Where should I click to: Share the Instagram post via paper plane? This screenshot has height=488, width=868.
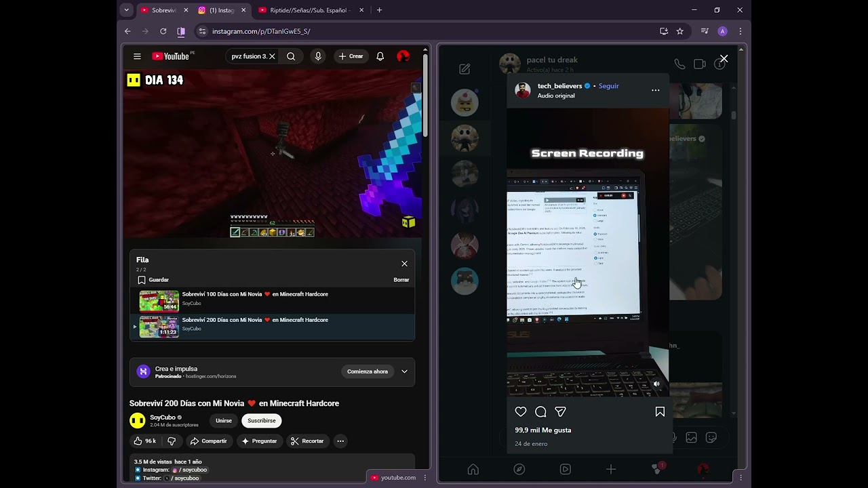pos(560,411)
